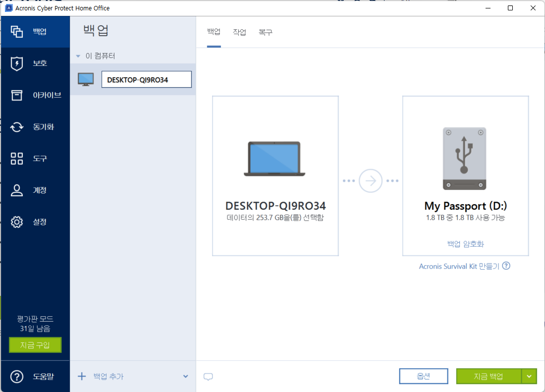Select the DESKTOP-QI9RO34 backup source card
545x392 pixels.
coord(275,176)
